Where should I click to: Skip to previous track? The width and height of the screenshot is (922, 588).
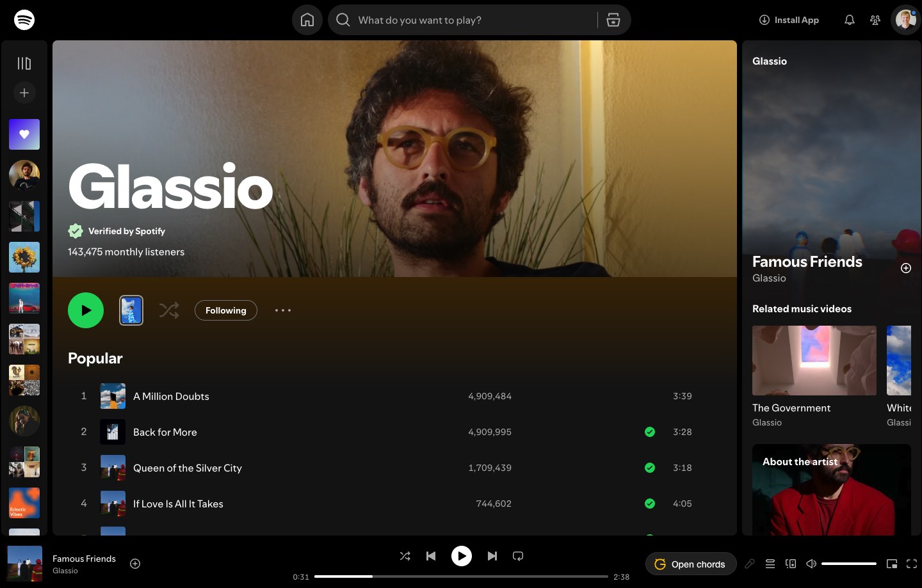pos(431,556)
